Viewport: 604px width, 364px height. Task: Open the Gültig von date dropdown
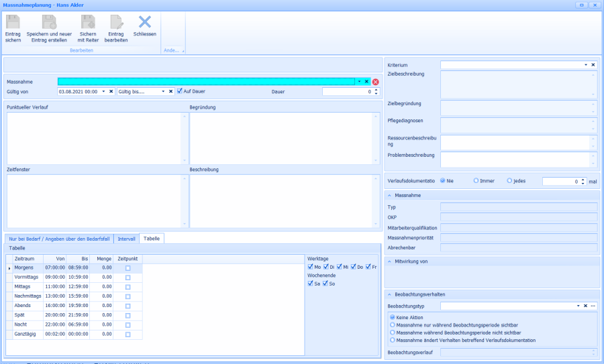point(103,92)
